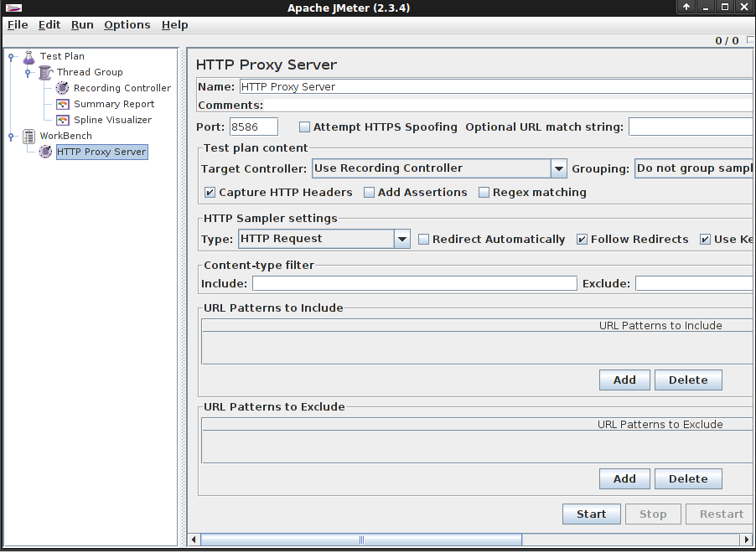Open the Options menu
This screenshot has width=756, height=553.
(127, 25)
